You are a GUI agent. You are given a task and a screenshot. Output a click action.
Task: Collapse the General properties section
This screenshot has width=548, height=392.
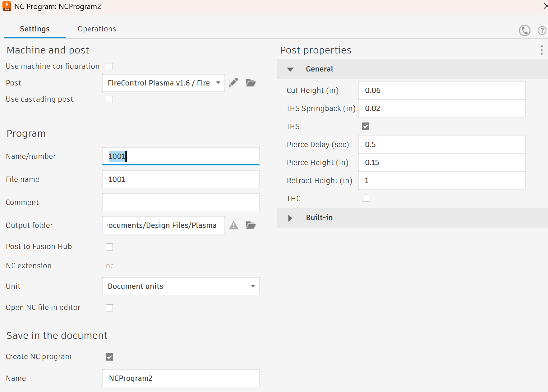290,69
